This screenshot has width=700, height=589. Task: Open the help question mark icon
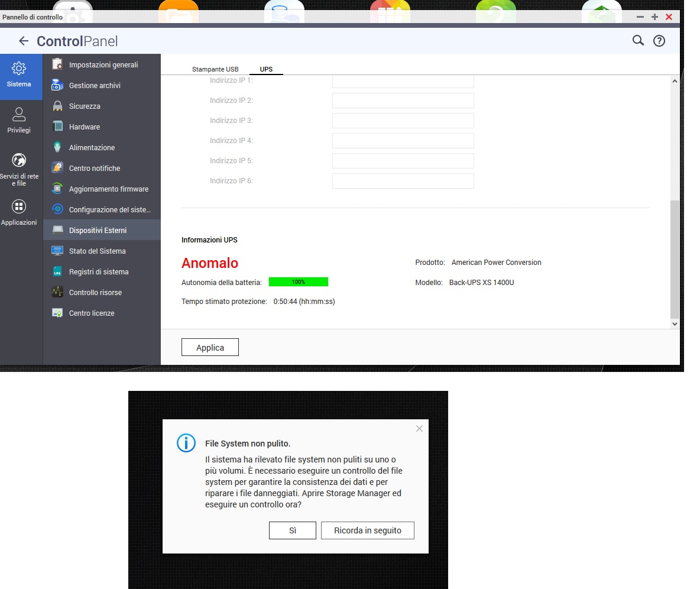point(659,41)
